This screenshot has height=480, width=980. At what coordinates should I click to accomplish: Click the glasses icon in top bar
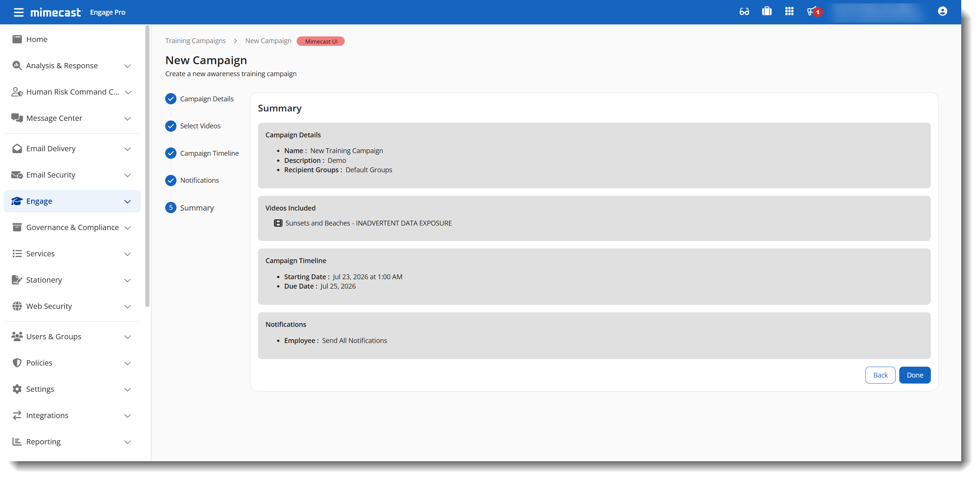[x=744, y=12]
